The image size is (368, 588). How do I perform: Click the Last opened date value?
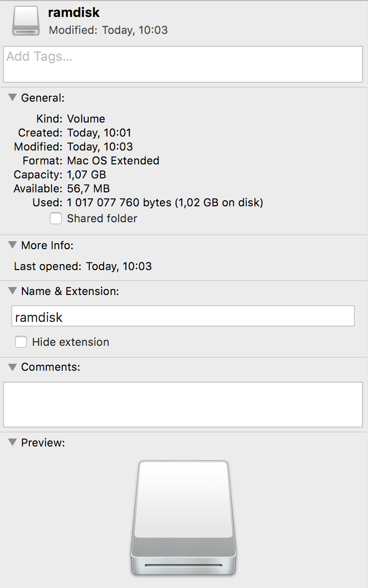coord(119,267)
